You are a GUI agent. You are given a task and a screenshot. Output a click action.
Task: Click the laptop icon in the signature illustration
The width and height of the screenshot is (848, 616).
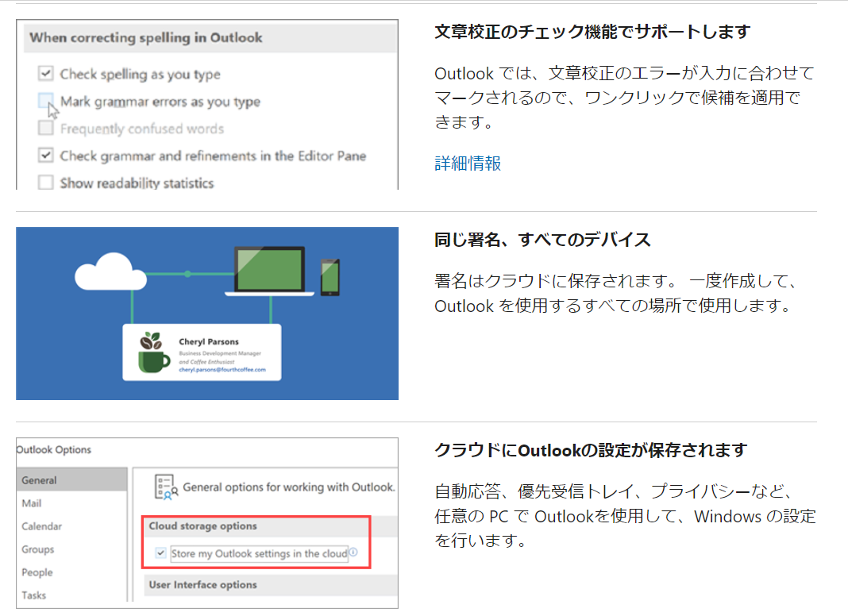pos(269,271)
